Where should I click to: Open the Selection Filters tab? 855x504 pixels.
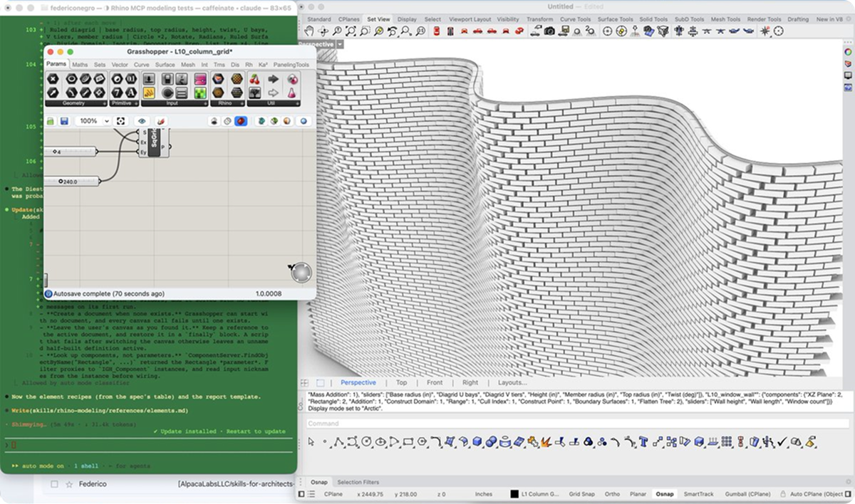pyautogui.click(x=358, y=482)
